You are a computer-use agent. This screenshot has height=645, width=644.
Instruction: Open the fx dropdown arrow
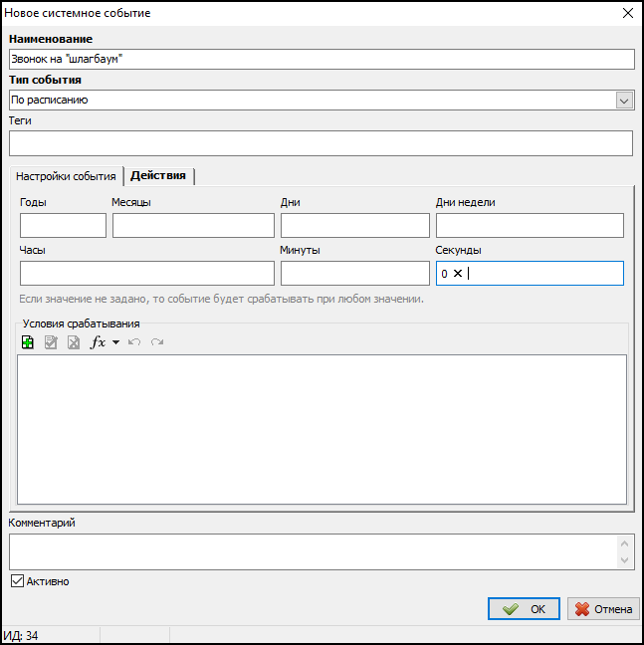(115, 342)
